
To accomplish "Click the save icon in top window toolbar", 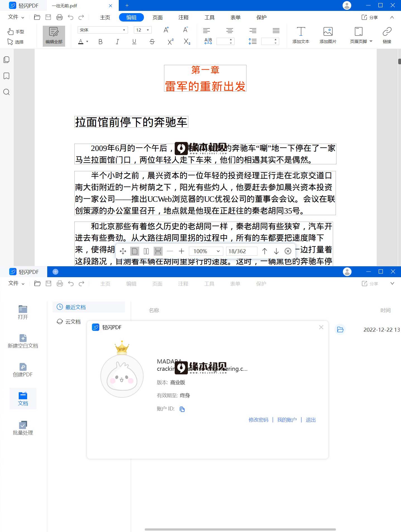I will point(48,17).
